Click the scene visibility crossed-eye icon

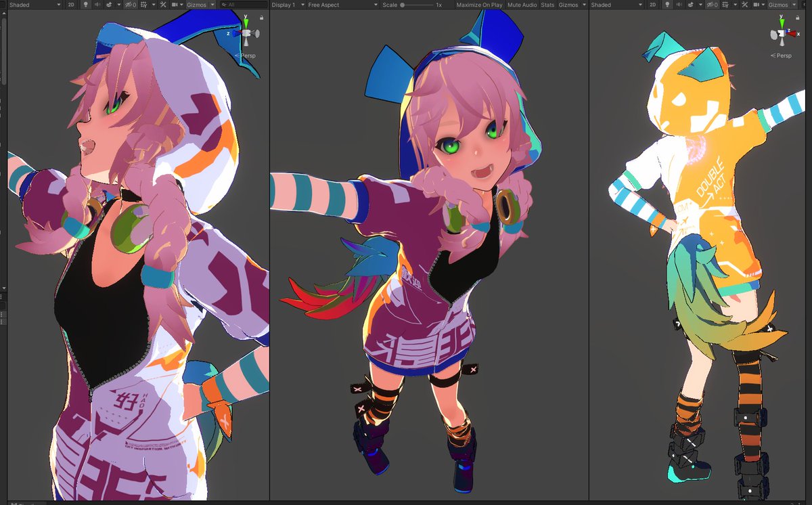coord(129,4)
